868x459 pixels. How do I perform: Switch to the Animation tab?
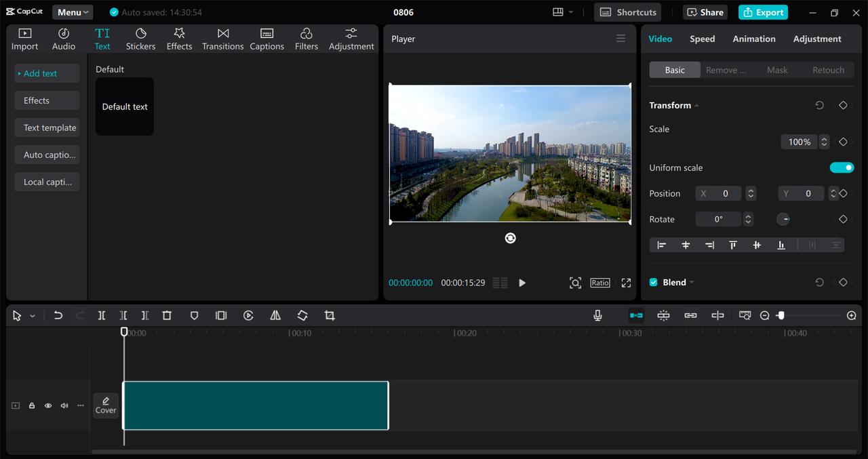click(x=754, y=39)
